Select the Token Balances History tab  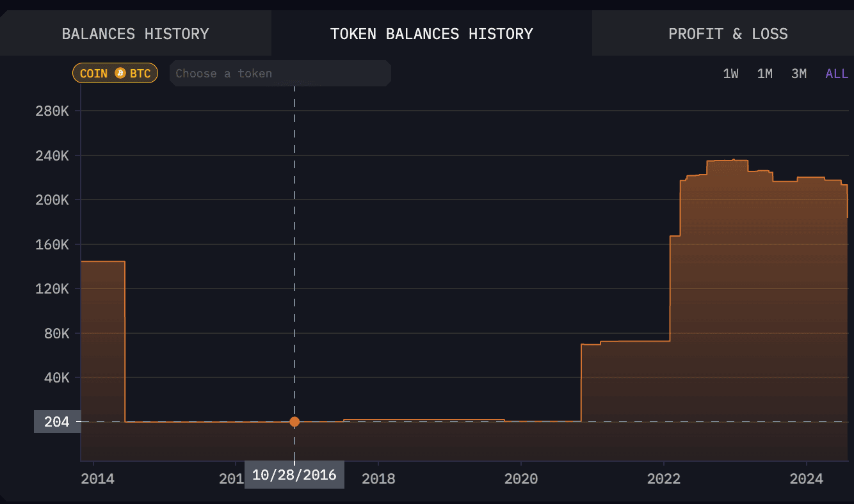tap(431, 33)
